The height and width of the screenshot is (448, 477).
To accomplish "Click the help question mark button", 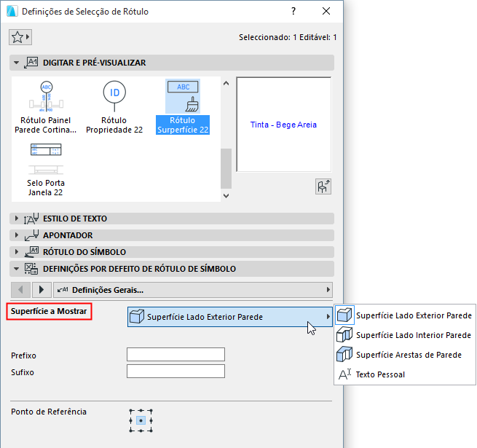I will (293, 11).
